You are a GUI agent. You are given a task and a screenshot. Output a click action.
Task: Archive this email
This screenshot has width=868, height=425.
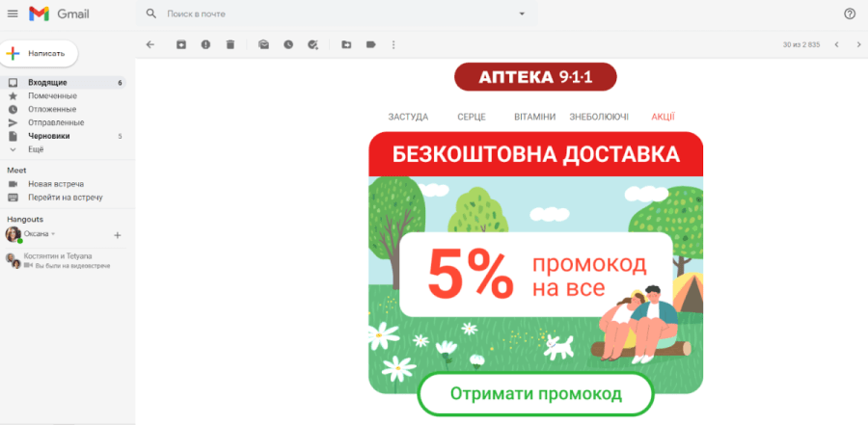pos(181,44)
